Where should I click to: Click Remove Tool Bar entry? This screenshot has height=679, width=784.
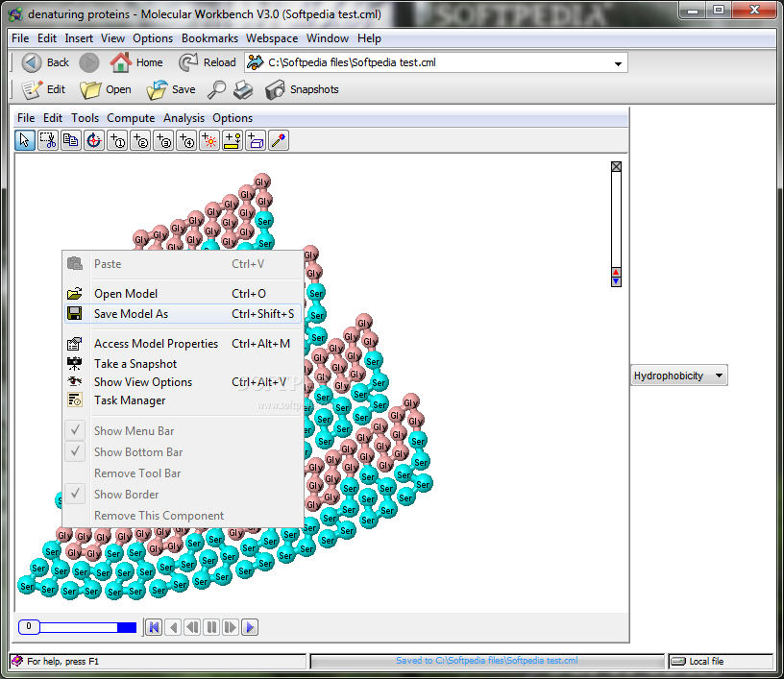coord(183,473)
